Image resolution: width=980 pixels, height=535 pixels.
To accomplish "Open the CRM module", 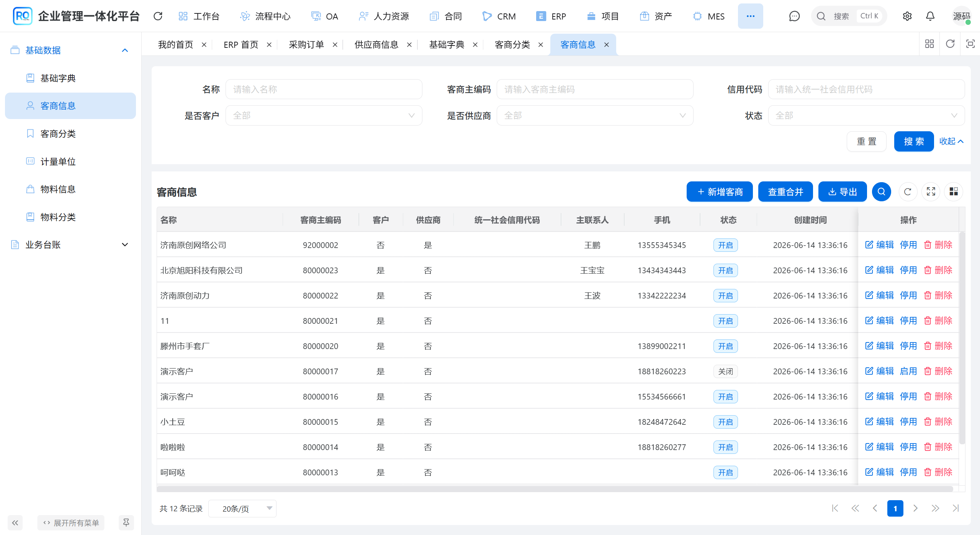I will pyautogui.click(x=499, y=16).
